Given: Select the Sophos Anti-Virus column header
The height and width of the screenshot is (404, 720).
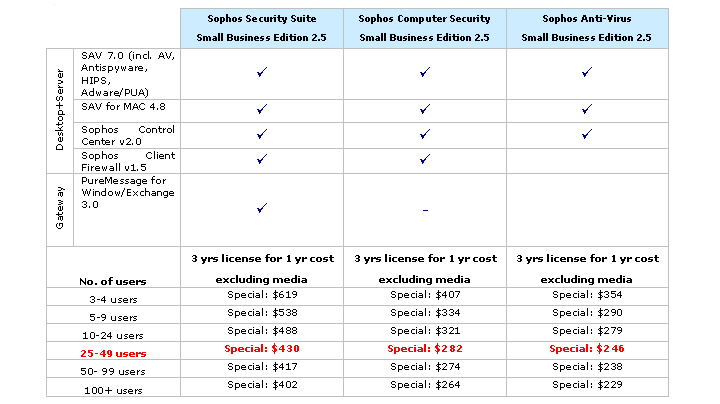Looking at the screenshot, I should 587,27.
